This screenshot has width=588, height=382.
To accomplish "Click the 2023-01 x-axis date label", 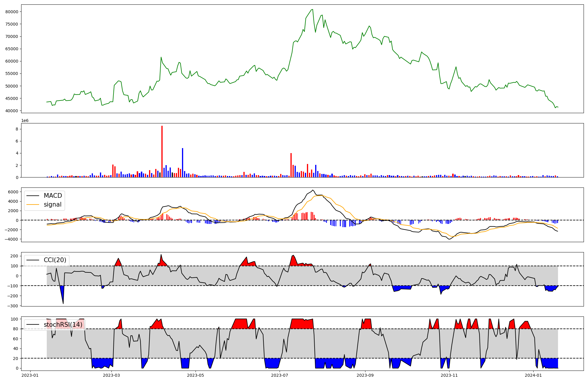I will (x=30, y=375).
